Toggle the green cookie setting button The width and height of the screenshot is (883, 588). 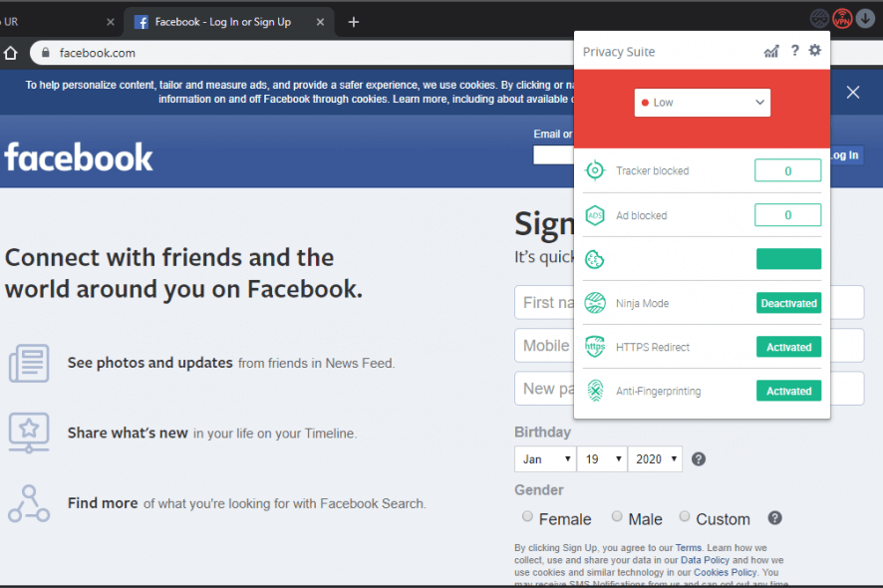[788, 259]
